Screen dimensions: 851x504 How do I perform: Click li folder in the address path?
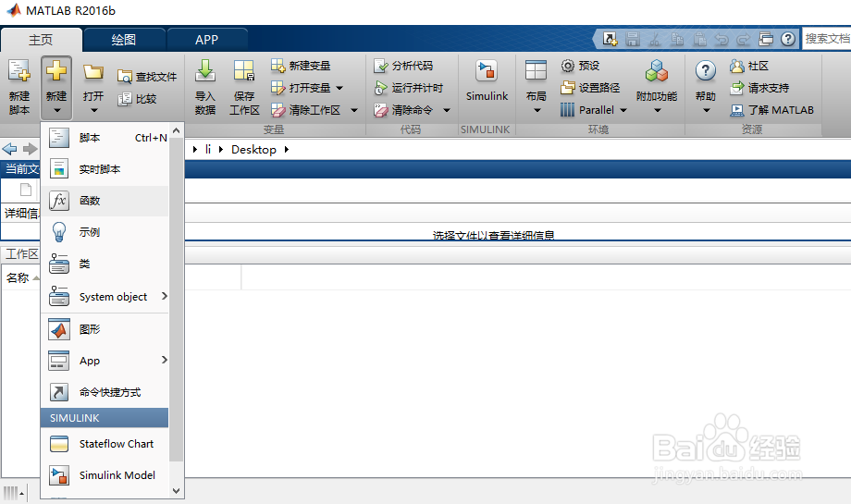208,149
